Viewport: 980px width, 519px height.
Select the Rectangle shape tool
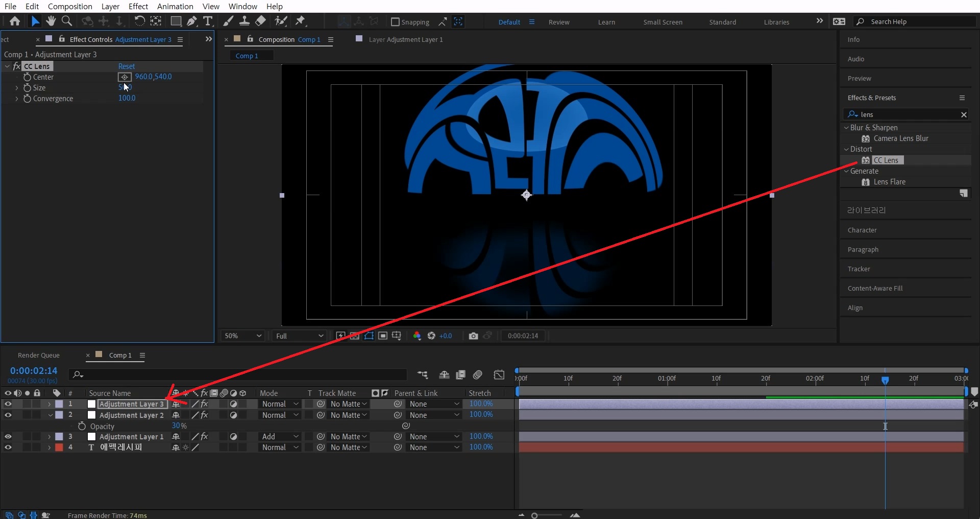tap(176, 21)
